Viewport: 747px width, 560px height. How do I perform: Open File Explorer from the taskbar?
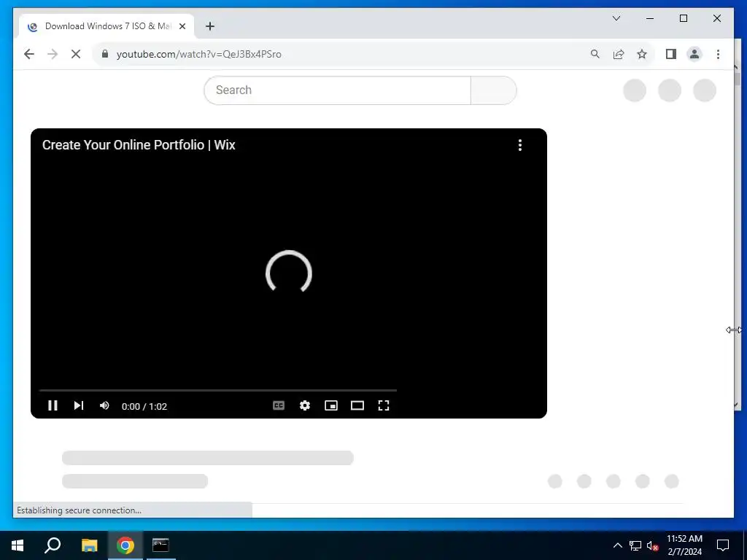click(89, 545)
